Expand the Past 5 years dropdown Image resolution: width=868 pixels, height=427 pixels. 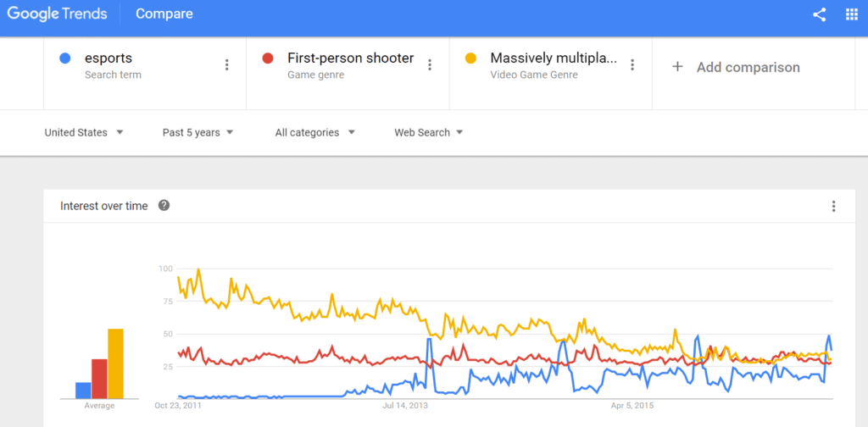[198, 133]
